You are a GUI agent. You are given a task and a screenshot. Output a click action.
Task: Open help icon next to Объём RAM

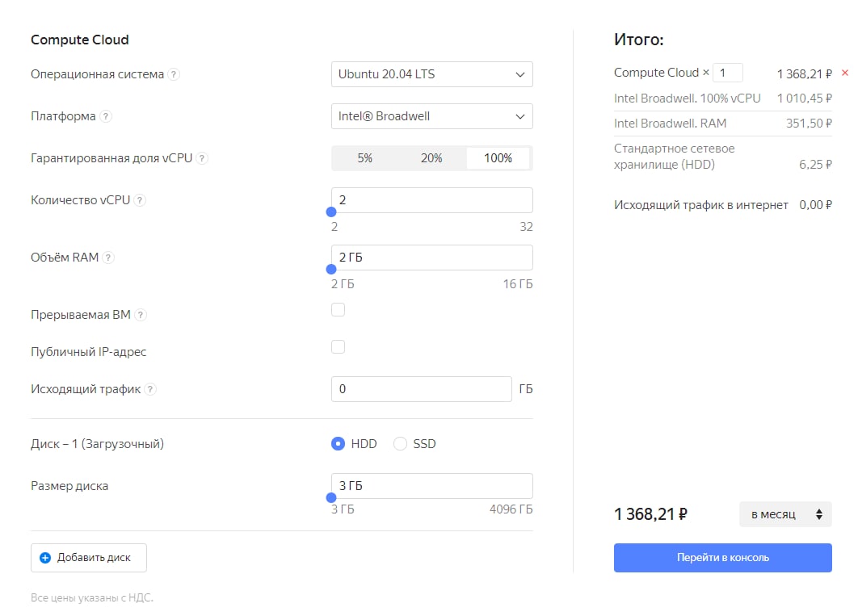coord(108,258)
